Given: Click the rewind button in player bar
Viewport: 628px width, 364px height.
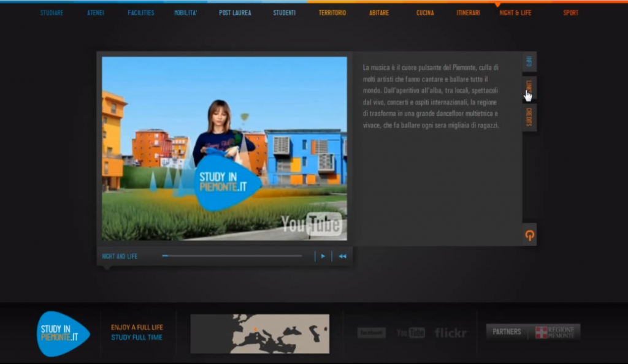Looking at the screenshot, I should tap(342, 256).
